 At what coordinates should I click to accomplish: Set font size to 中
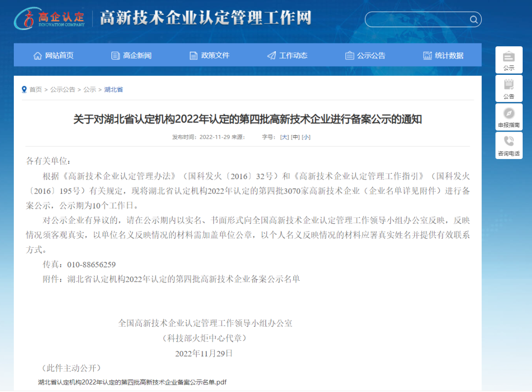(x=295, y=137)
